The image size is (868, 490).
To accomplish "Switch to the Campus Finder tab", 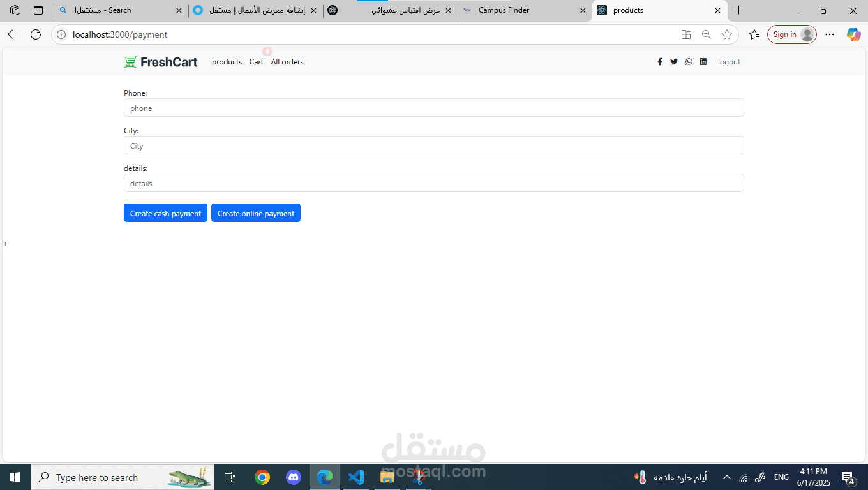I will pyautogui.click(x=523, y=10).
